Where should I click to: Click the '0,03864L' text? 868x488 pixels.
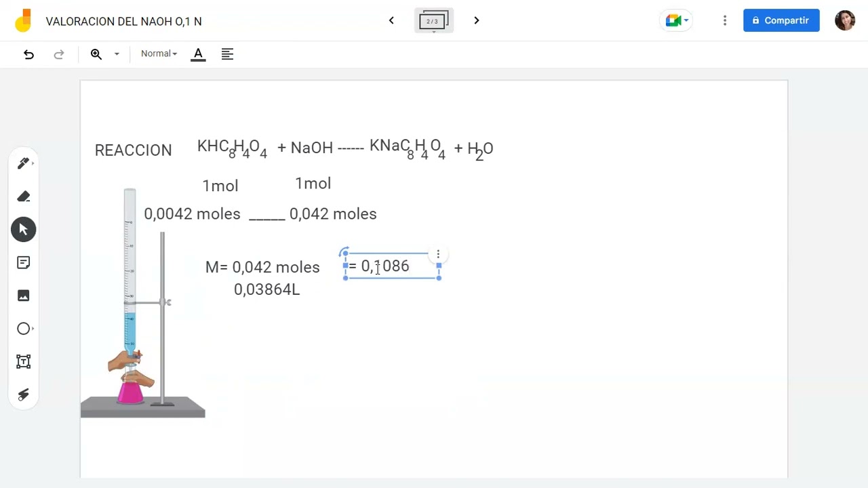click(x=267, y=289)
